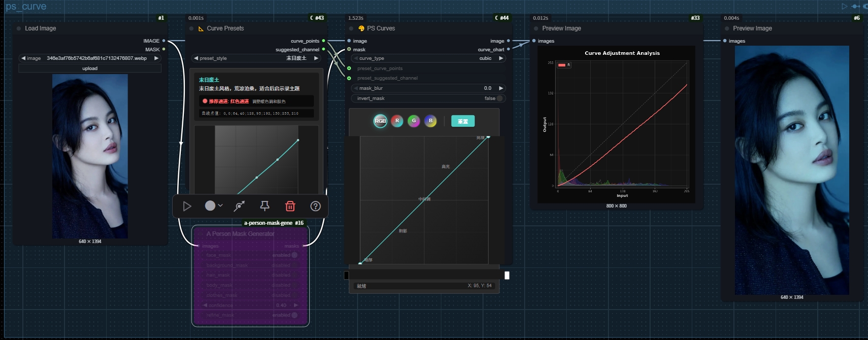
Task: Collapse the Curve Adjustment Preview Image node #33
Action: (536, 28)
